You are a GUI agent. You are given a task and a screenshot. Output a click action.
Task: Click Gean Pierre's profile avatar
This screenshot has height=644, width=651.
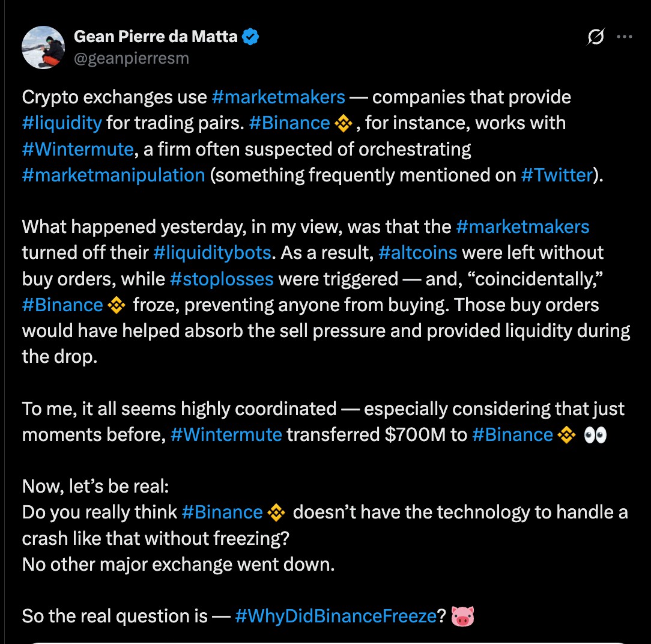coord(43,47)
